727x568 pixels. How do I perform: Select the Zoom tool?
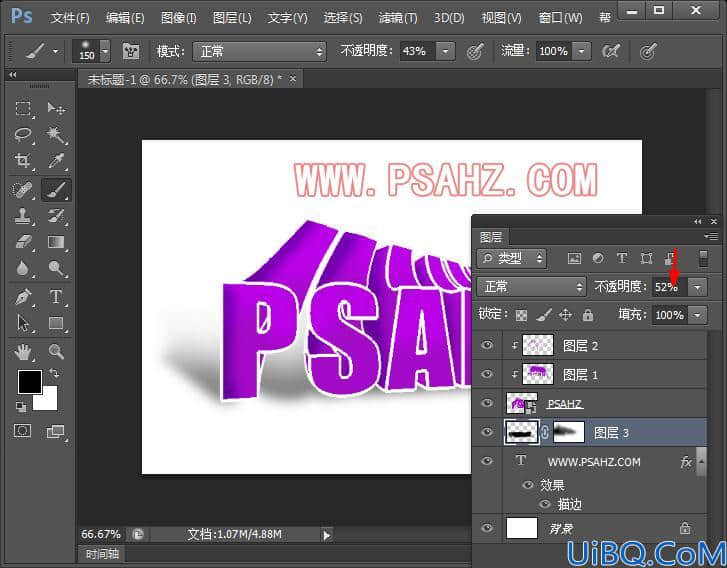(56, 352)
